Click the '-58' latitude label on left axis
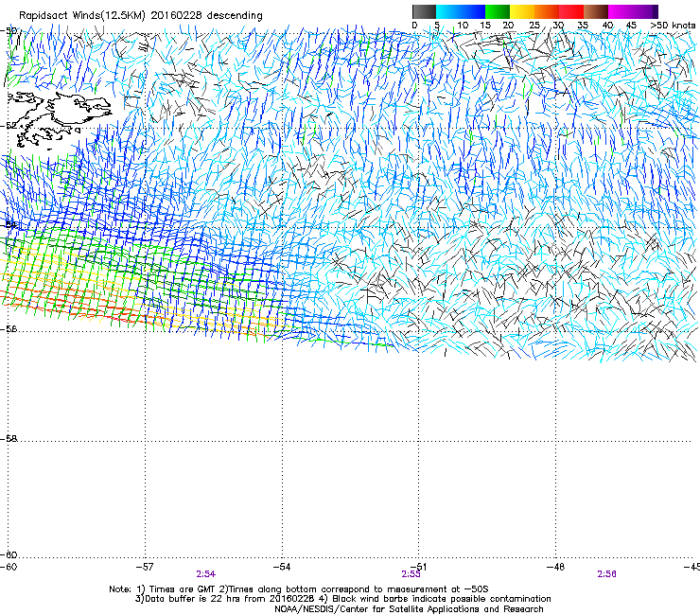The image size is (700, 615). point(9,439)
